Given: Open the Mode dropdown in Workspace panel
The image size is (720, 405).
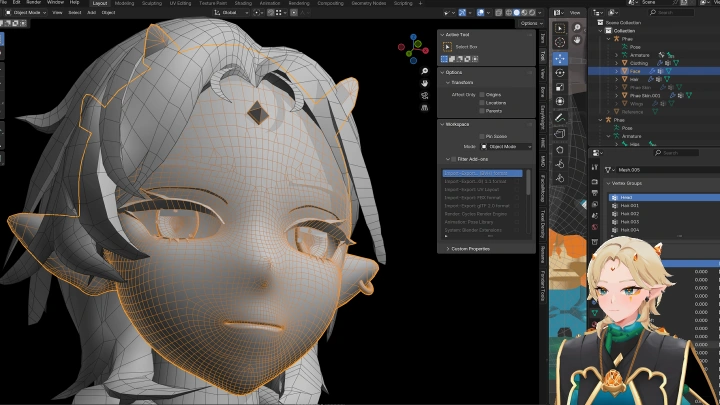Looking at the screenshot, I should point(506,146).
